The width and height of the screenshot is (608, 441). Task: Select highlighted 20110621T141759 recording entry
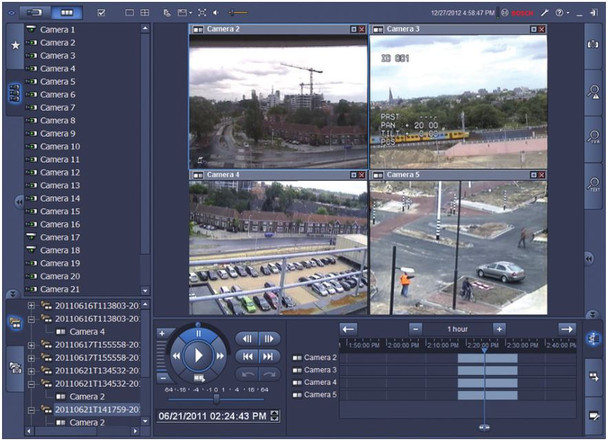point(97,410)
